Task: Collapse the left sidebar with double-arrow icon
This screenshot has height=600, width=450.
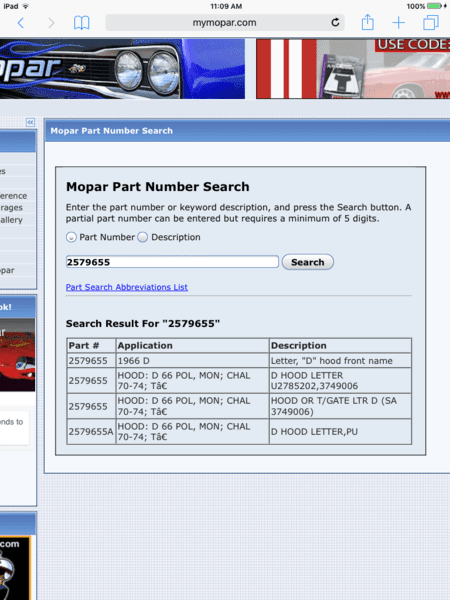Action: pos(30,122)
